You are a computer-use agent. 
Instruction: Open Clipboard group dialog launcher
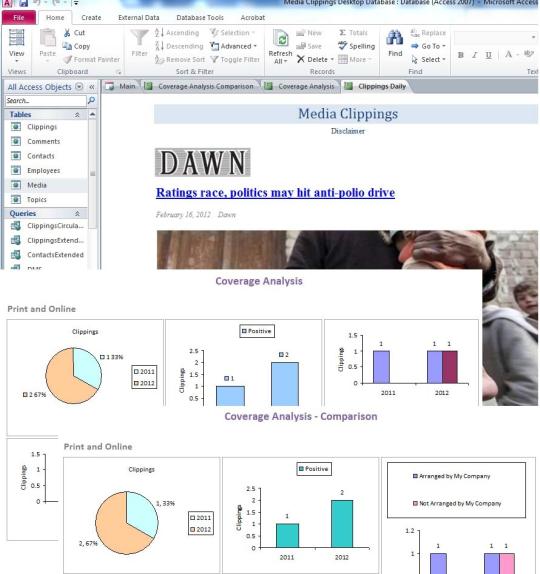(118, 72)
